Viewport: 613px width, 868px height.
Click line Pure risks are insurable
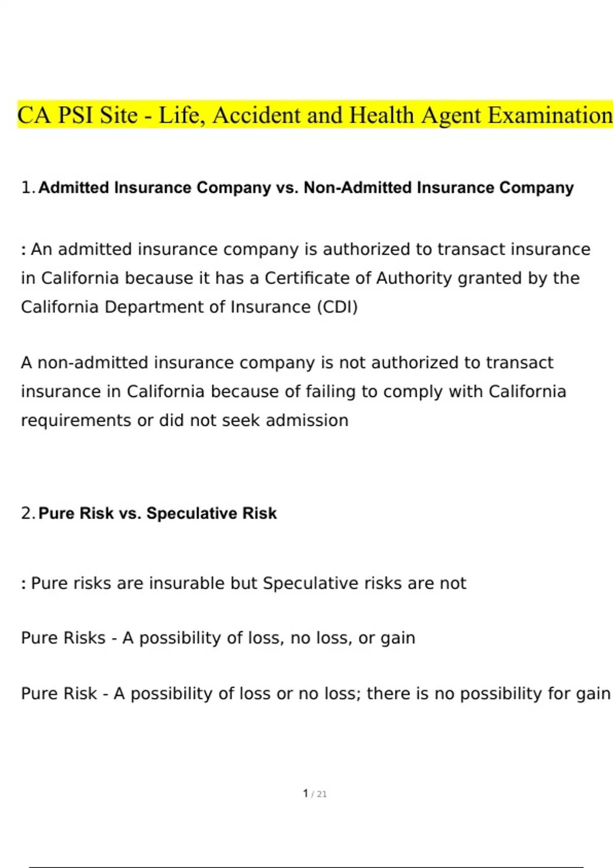(244, 583)
